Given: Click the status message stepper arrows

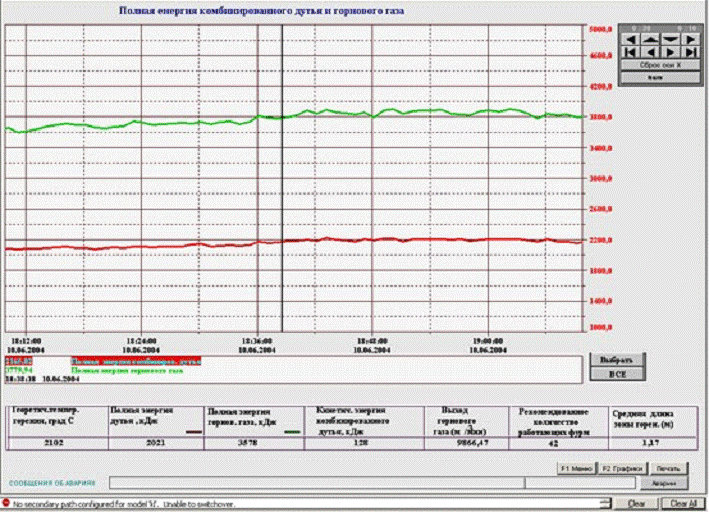Looking at the screenshot, I should (x=605, y=503).
